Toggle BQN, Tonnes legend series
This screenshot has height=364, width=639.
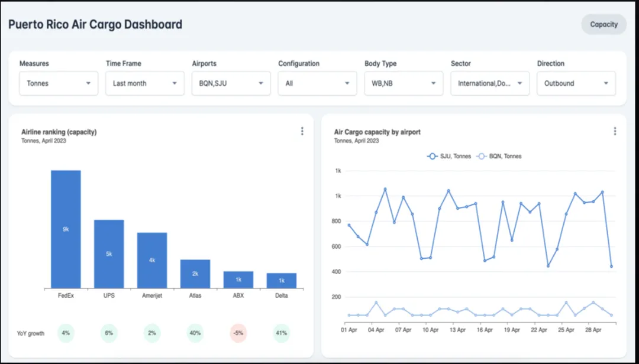(x=499, y=157)
